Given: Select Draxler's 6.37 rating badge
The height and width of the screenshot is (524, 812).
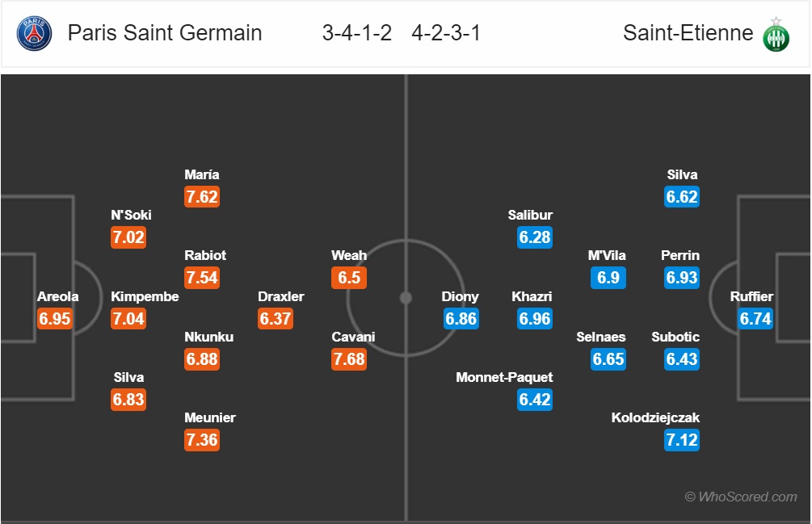Looking at the screenshot, I should coord(276,319).
